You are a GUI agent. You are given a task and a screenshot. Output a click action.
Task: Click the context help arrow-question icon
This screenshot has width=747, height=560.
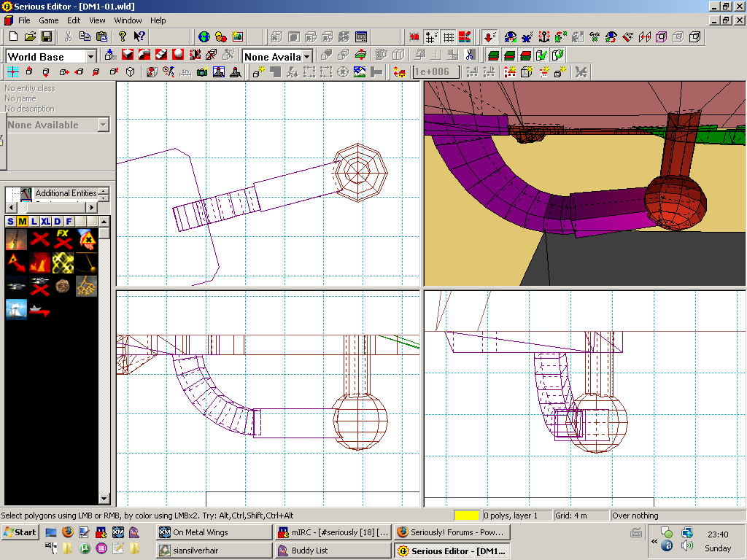tap(139, 36)
